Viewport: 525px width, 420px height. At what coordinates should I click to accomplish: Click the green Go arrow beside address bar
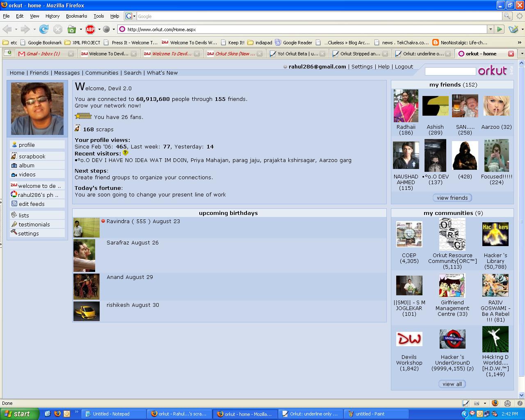point(499,29)
